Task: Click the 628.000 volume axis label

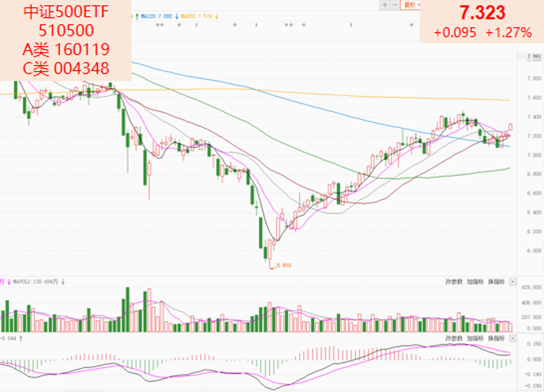Action: [532, 287]
